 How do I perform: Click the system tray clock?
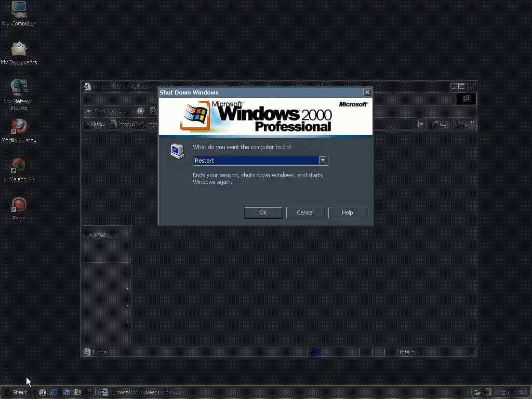pyautogui.click(x=512, y=393)
